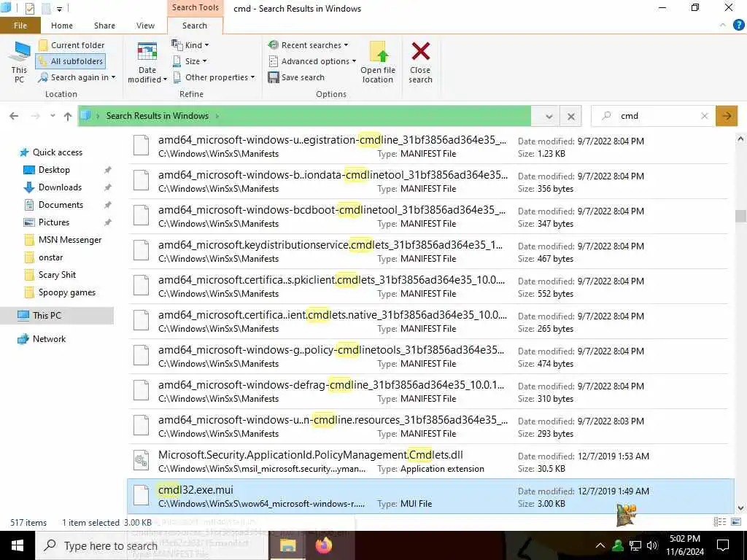Open MSN Messenger folder in sidebar
This screenshot has height=560, width=747.
(x=70, y=240)
